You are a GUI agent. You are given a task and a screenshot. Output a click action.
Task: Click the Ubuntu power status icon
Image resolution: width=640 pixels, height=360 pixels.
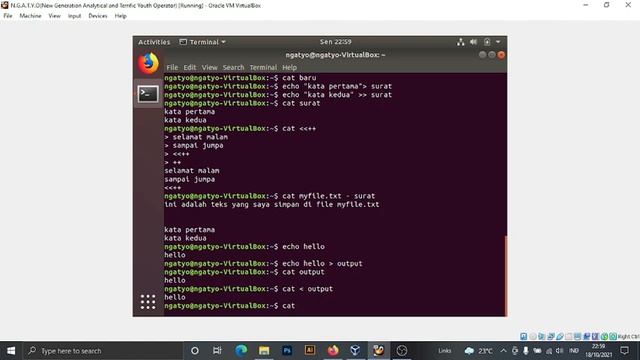pyautogui.click(x=487, y=42)
